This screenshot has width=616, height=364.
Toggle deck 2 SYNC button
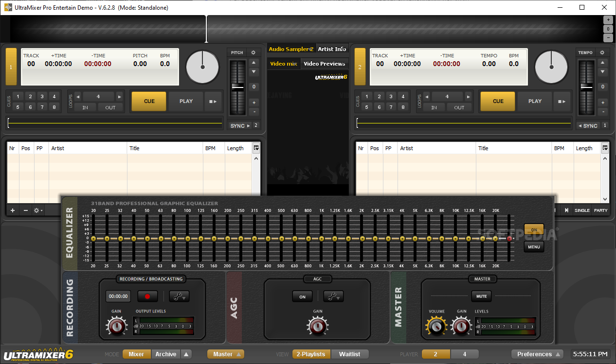click(588, 126)
